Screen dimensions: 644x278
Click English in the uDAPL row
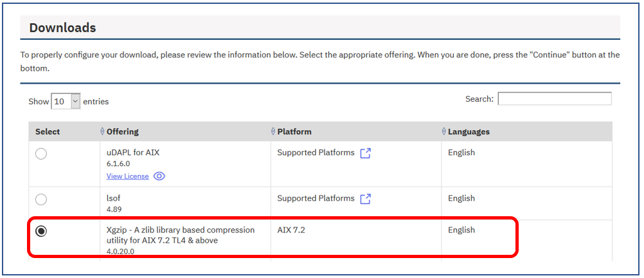[x=461, y=153]
